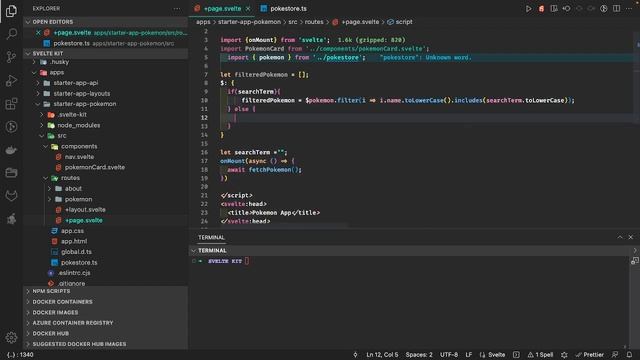This screenshot has height=360, width=640.
Task: Expand the AZURE CONTAINER REGISTRY section
Action: click(x=105, y=323)
